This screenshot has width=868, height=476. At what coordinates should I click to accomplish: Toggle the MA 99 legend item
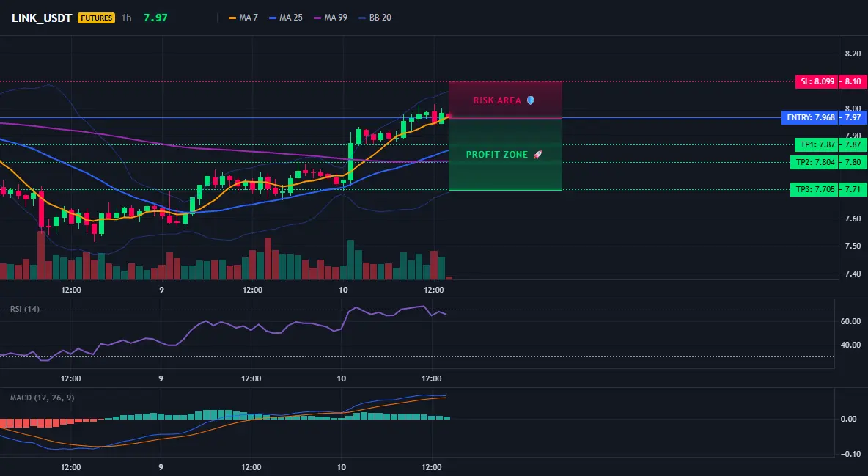tap(331, 18)
